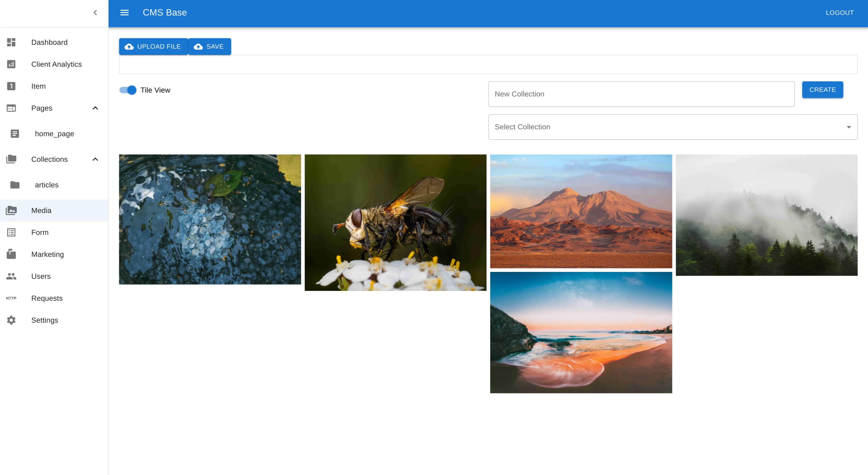Select the Users people icon
Image resolution: width=868 pixels, height=475 pixels.
(11, 276)
